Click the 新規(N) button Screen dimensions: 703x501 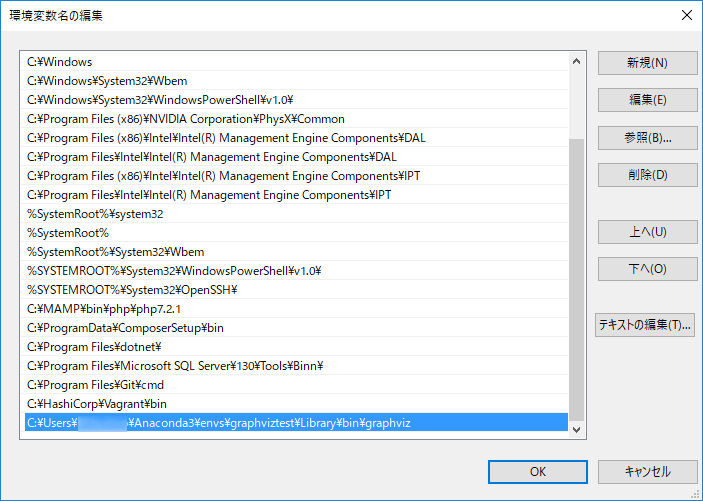click(x=647, y=63)
